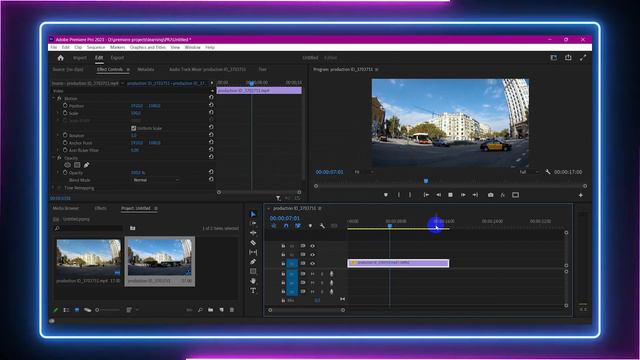The height and width of the screenshot is (360, 640).
Task: Step forward one frame
Action: pos(463,195)
